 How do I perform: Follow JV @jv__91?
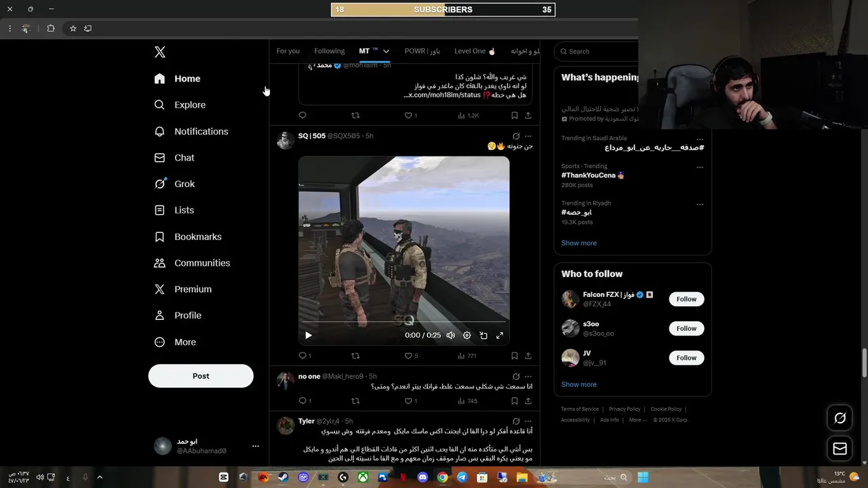pyautogui.click(x=686, y=358)
